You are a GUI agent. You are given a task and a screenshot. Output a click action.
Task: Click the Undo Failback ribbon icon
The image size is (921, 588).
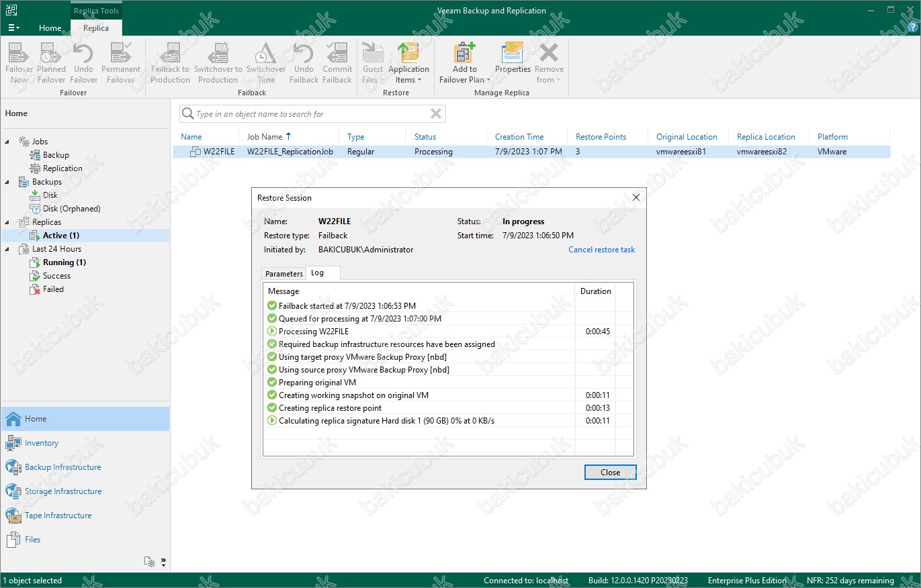304,63
